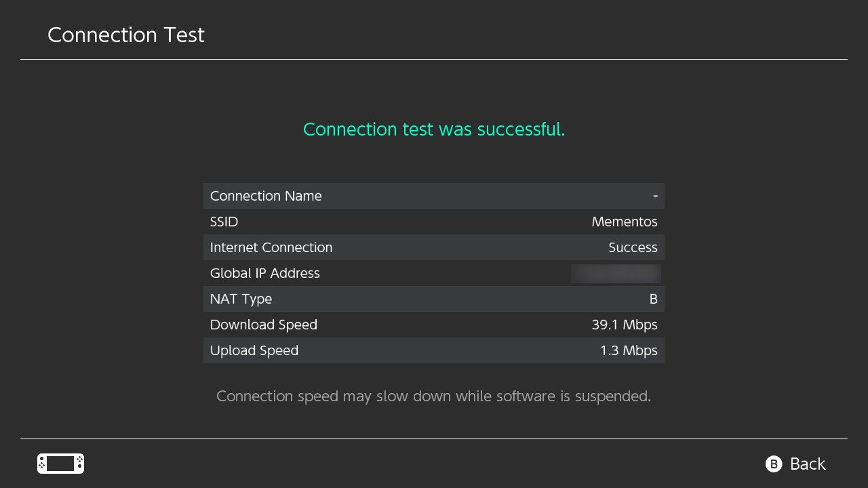Click the Joy-Con controller icon
The height and width of the screenshot is (488, 868).
[60, 464]
